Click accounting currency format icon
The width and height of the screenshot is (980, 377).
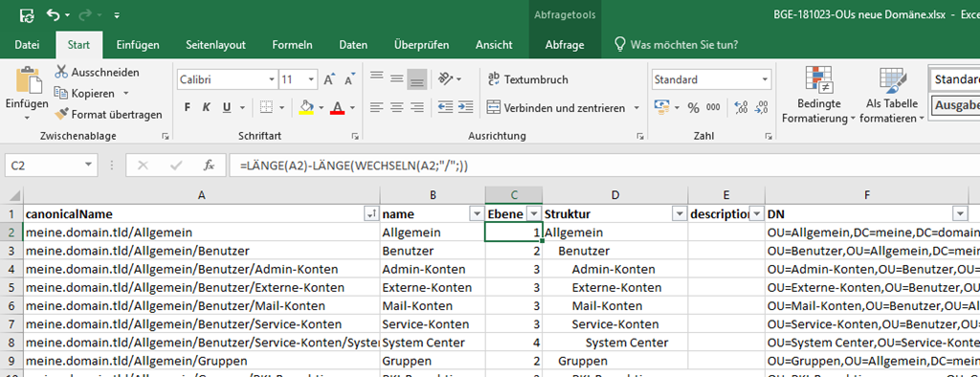coord(661,107)
